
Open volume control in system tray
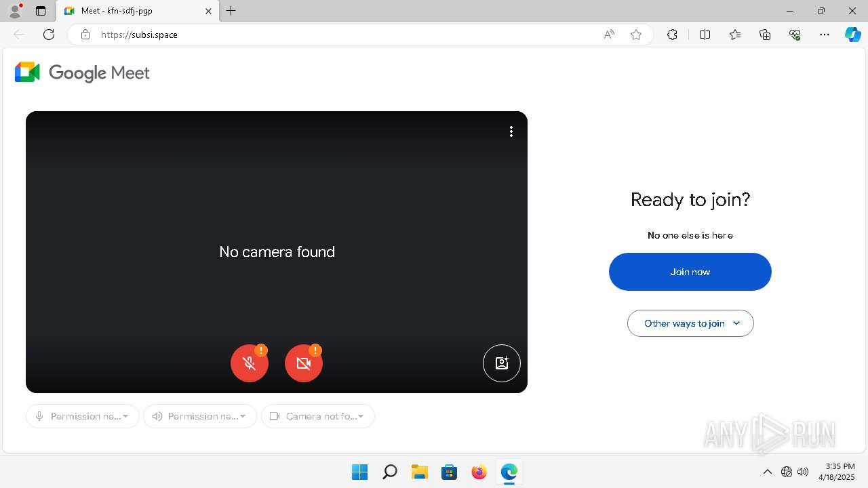pos(803,472)
